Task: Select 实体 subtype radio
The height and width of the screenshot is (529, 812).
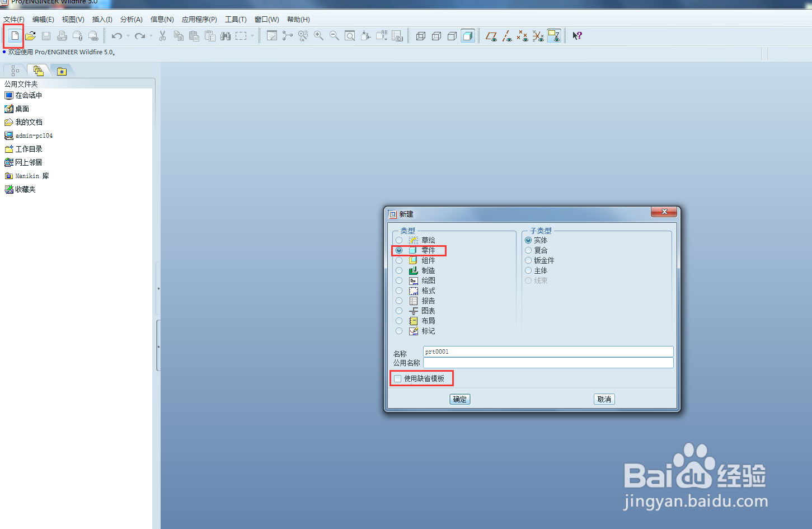Action: tap(528, 240)
